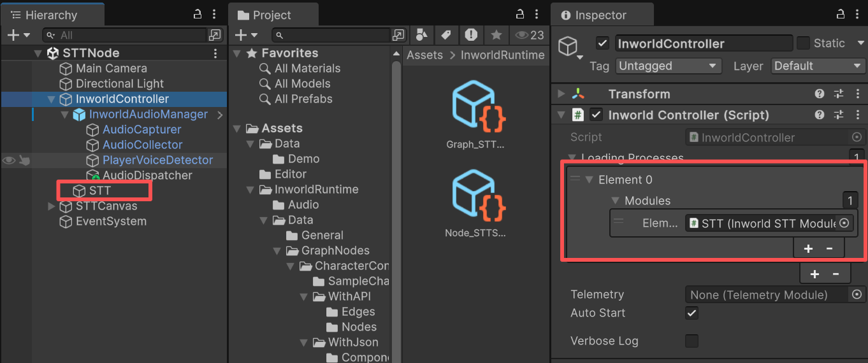The width and height of the screenshot is (868, 363).
Task: Select Main Camera in Hierarchy
Action: click(111, 68)
